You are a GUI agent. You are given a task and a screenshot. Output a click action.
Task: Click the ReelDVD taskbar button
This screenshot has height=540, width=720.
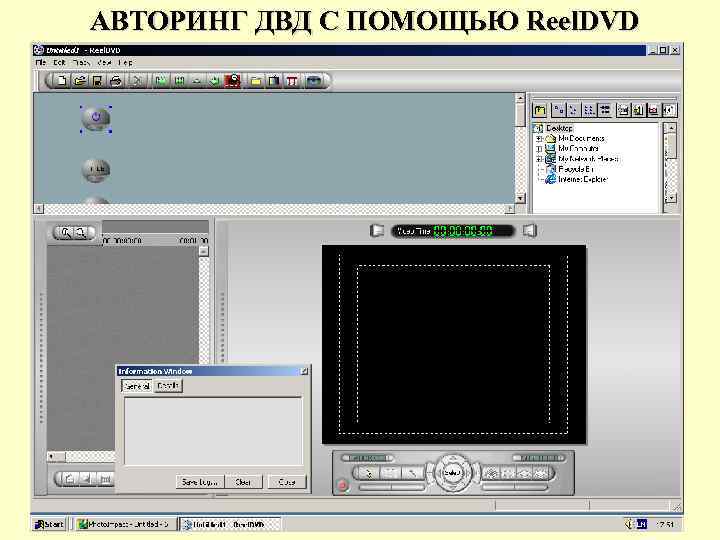coord(228,524)
